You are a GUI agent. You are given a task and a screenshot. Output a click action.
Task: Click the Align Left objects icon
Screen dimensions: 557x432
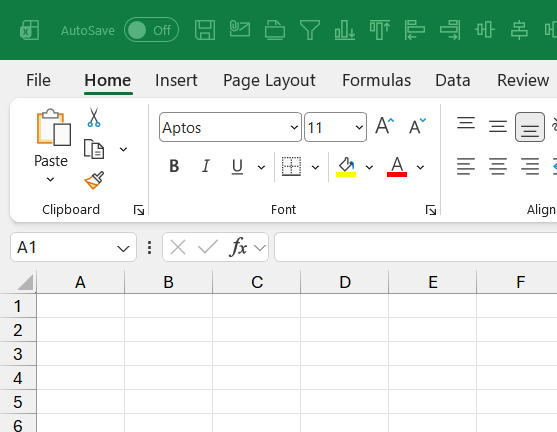tap(415, 30)
